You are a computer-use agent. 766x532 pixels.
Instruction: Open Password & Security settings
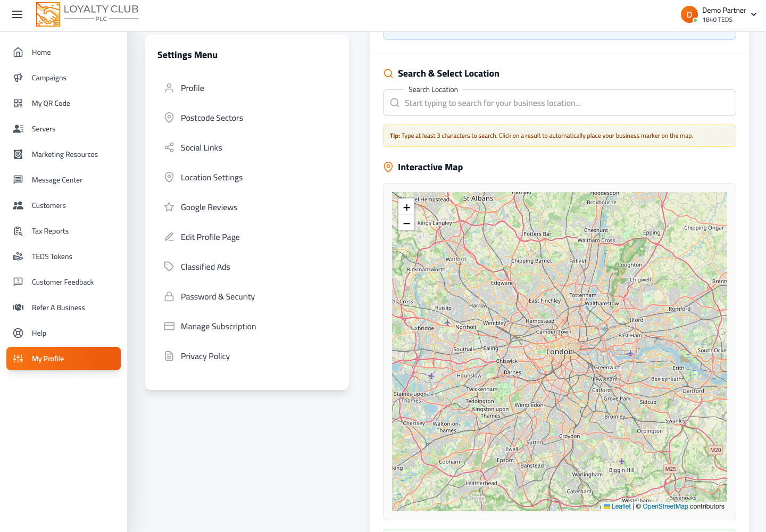(x=247, y=297)
